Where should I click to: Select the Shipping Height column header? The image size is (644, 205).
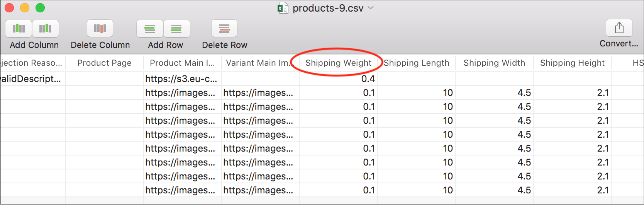(572, 63)
